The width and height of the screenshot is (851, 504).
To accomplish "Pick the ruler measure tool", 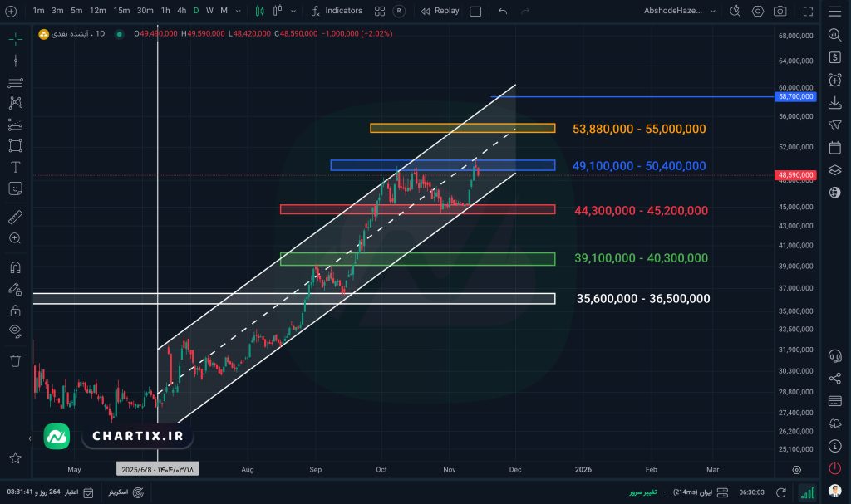I will pos(15,218).
